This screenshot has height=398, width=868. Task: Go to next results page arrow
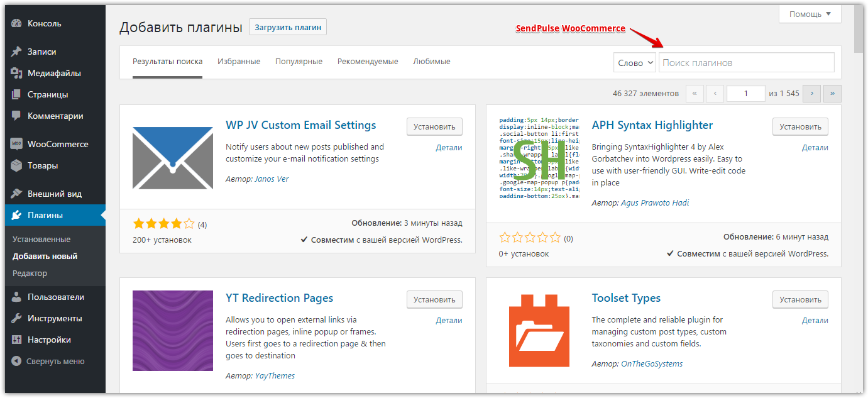coord(811,94)
